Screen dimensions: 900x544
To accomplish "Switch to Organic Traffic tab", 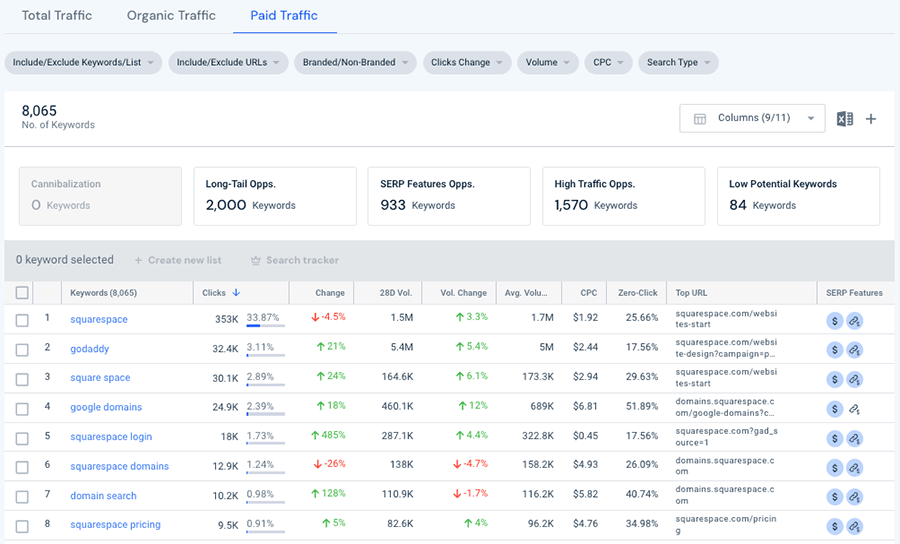I will pyautogui.click(x=171, y=15).
